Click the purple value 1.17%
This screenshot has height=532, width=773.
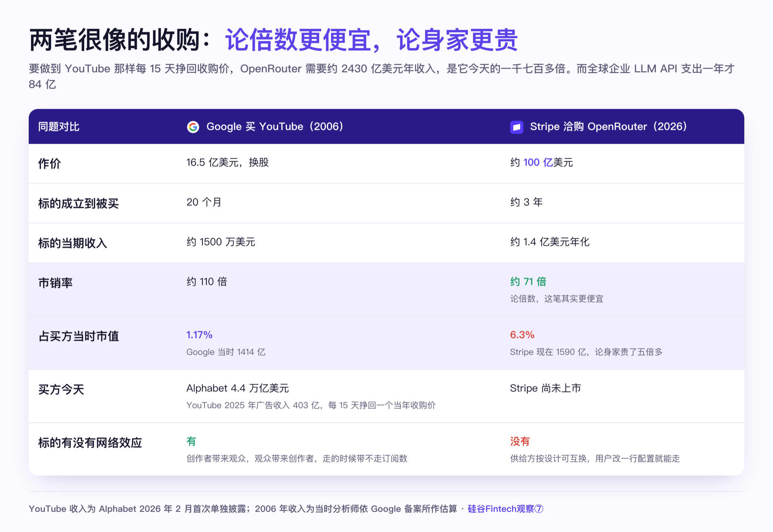coord(199,335)
